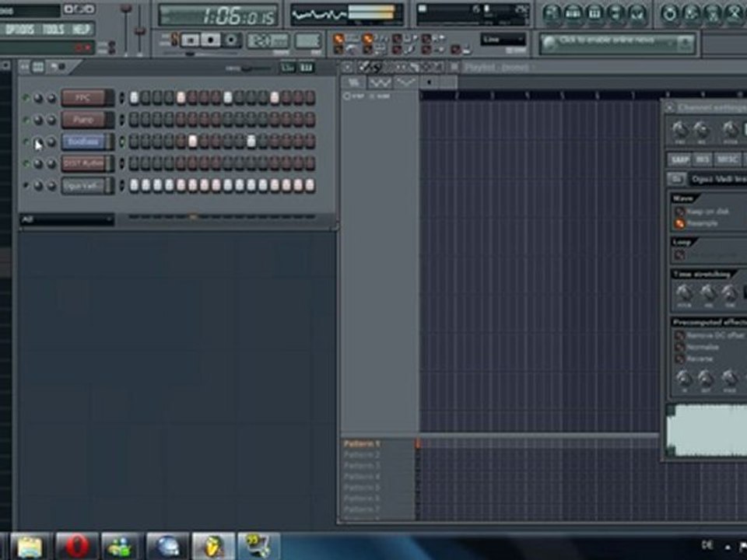Open the Channel settings menu icon
747x560 pixels.
(669, 108)
